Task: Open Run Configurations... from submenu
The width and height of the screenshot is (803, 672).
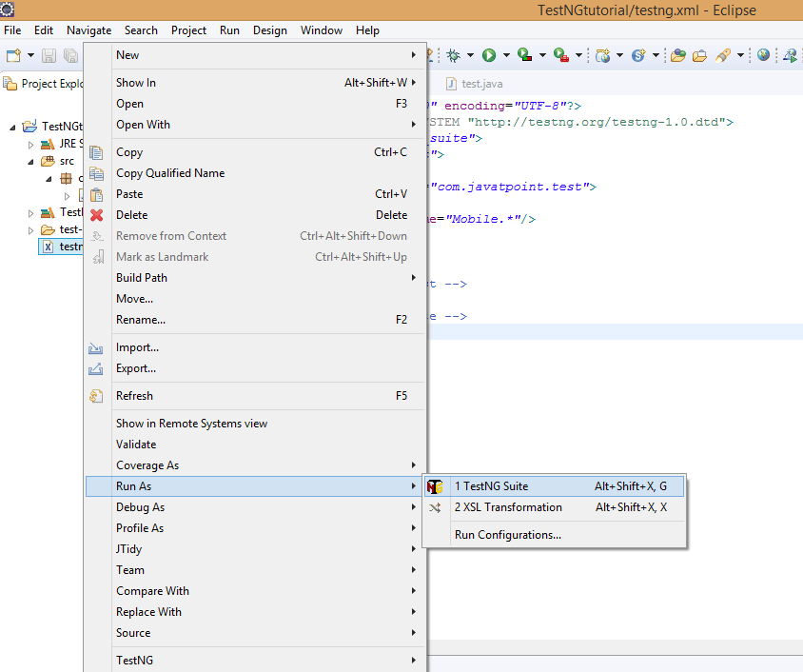Action: [x=554, y=535]
